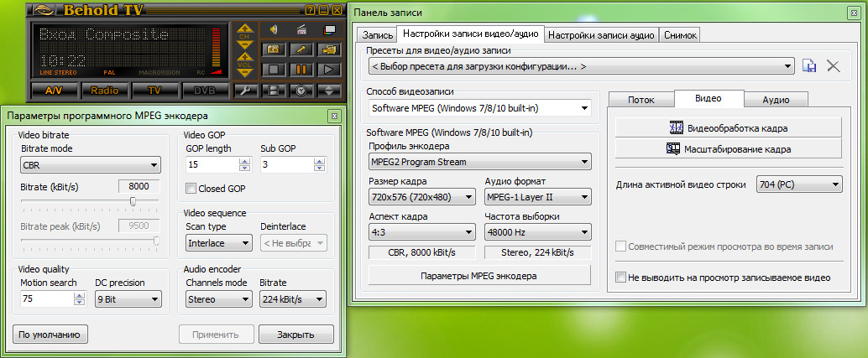Screen dimensions: 868x358
Task: Delete preset with the X icon
Action: 833,65
